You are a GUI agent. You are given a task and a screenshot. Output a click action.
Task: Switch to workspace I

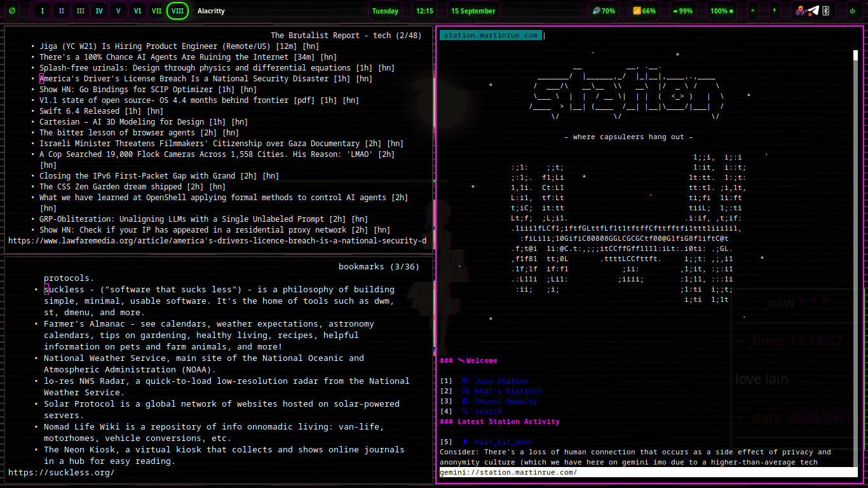pyautogui.click(x=43, y=11)
